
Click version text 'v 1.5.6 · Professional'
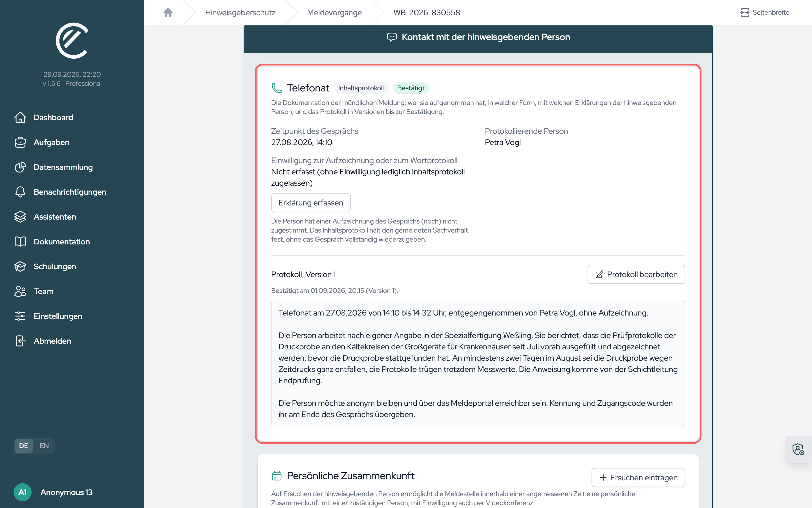(72, 83)
